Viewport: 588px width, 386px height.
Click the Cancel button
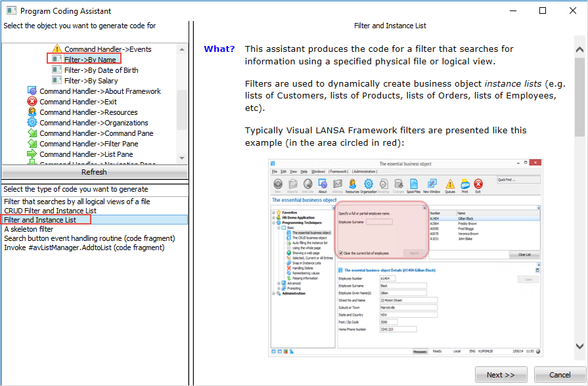pyautogui.click(x=560, y=375)
